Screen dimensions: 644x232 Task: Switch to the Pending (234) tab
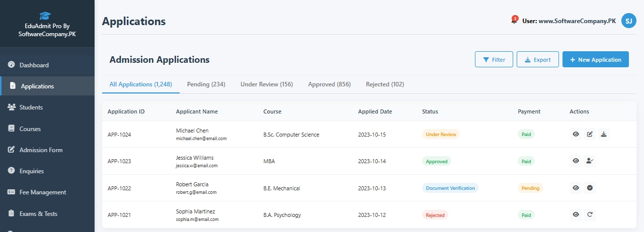pyautogui.click(x=206, y=84)
